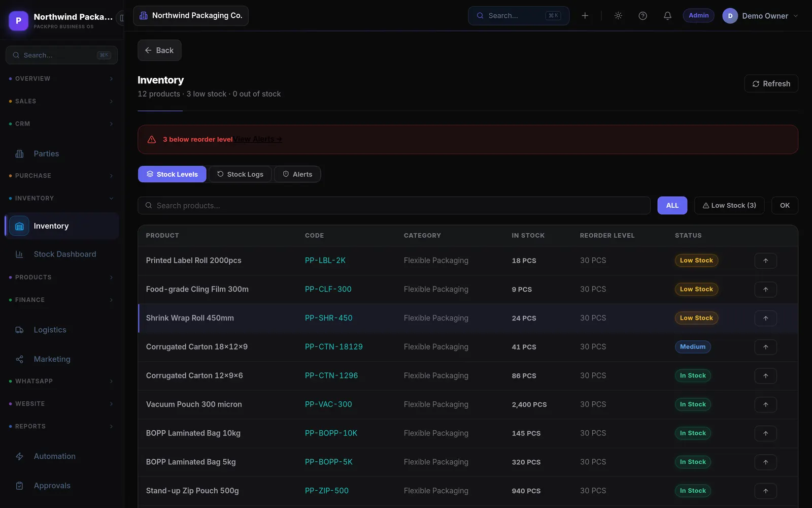The height and width of the screenshot is (508, 812).
Task: Expand the OVERVIEW section
Action: click(62, 79)
